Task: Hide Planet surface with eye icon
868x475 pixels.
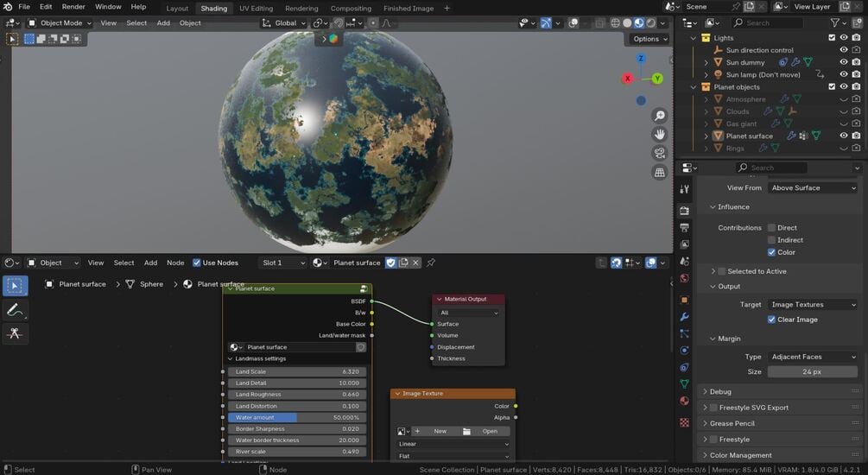Action: click(x=844, y=136)
